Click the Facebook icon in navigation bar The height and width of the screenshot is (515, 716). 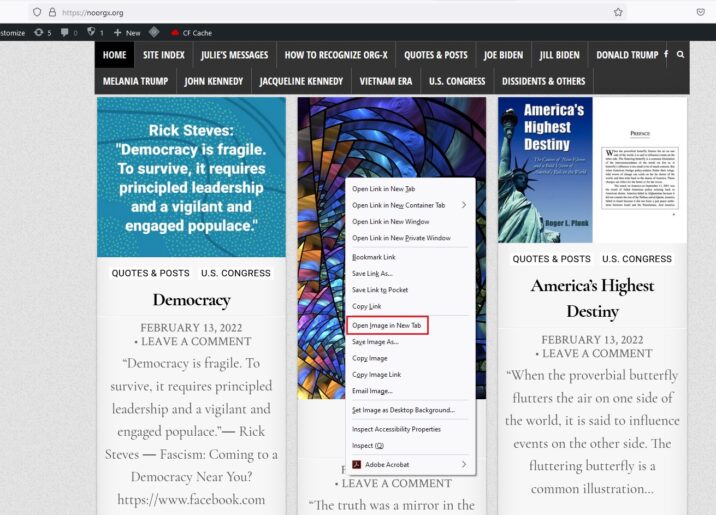(x=667, y=55)
